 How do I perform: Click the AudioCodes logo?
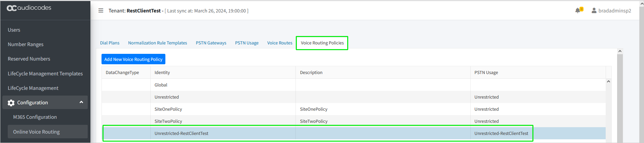29,8
